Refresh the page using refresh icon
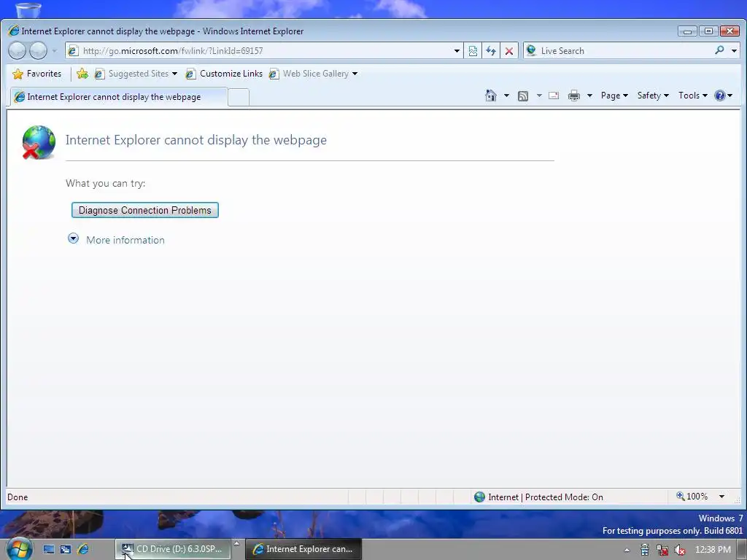 491,51
